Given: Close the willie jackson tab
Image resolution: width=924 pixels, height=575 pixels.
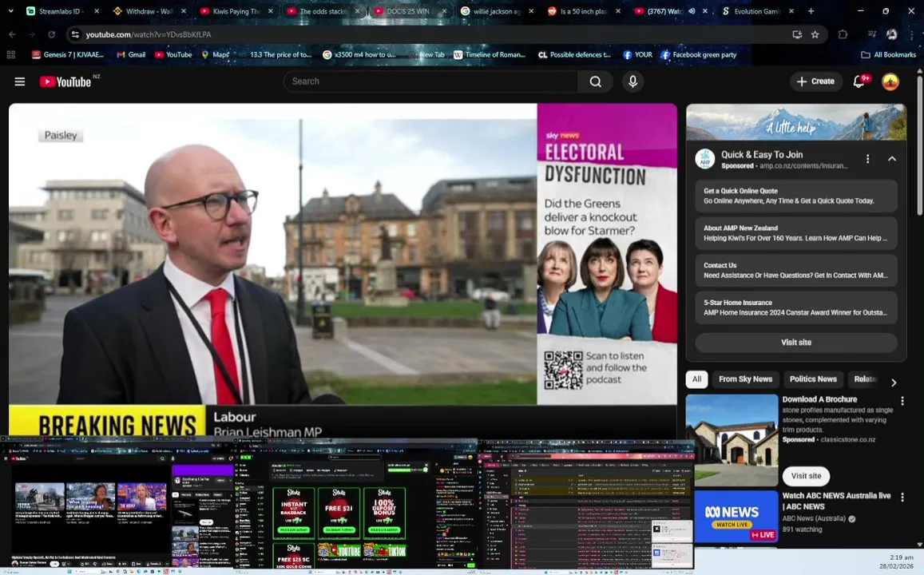Looking at the screenshot, I should 531,11.
